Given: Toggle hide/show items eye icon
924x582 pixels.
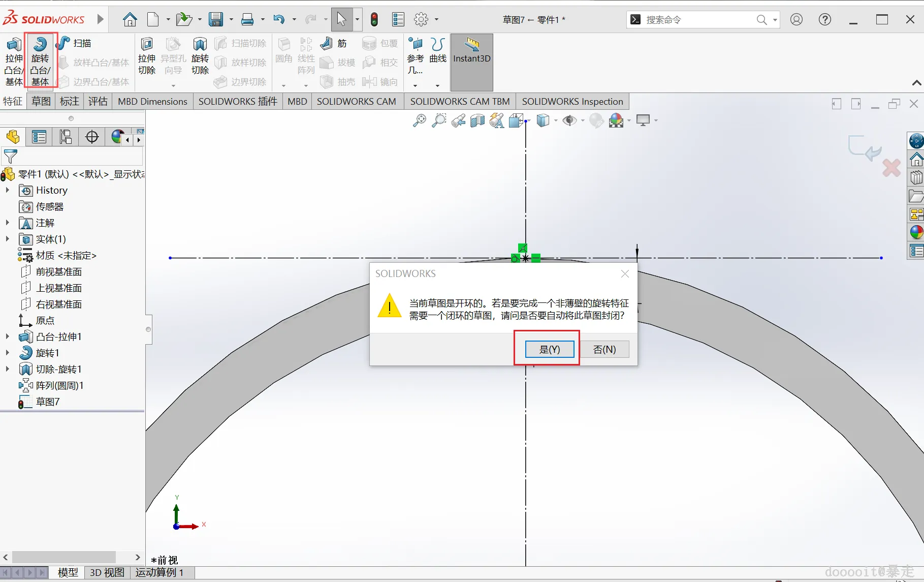Looking at the screenshot, I should (x=569, y=120).
